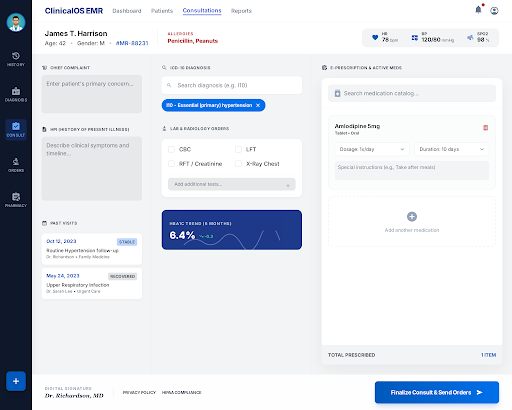Select the Consultations tab
Viewport: 512px width, 410px height.
pyautogui.click(x=202, y=11)
